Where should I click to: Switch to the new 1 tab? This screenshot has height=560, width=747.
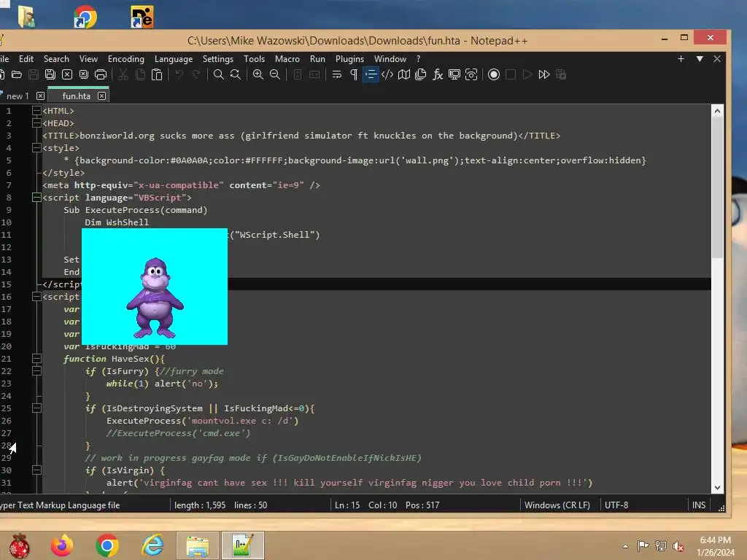click(18, 96)
